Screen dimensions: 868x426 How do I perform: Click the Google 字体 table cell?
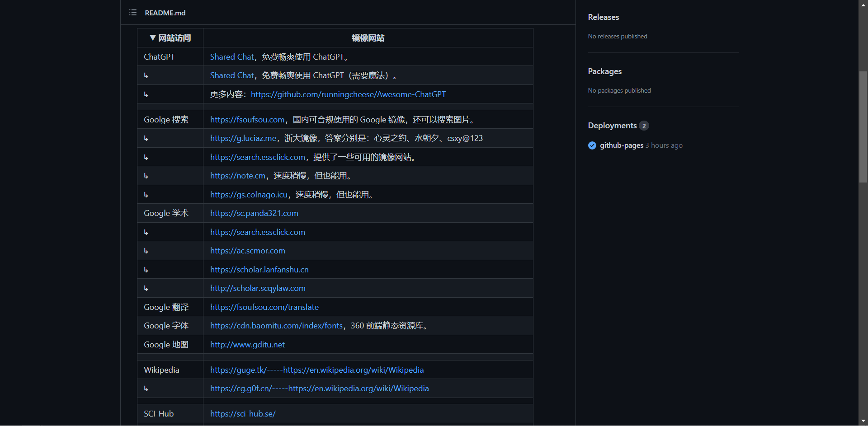[170, 326]
